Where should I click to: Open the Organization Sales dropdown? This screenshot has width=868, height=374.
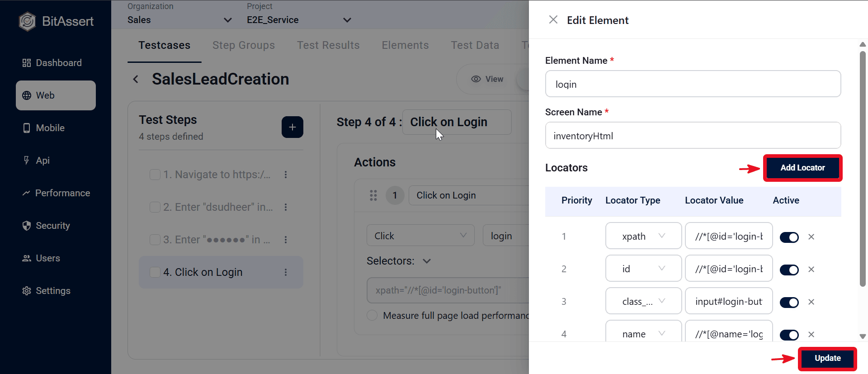pyautogui.click(x=179, y=20)
